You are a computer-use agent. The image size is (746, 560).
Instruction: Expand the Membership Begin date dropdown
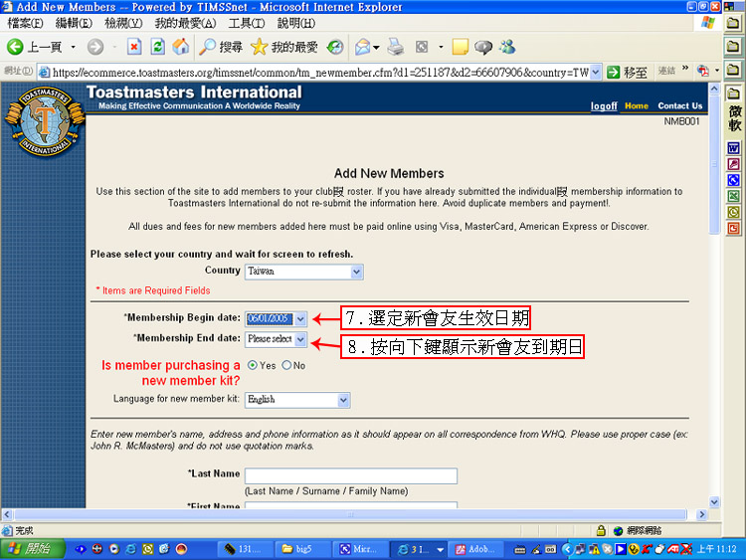pos(300,318)
